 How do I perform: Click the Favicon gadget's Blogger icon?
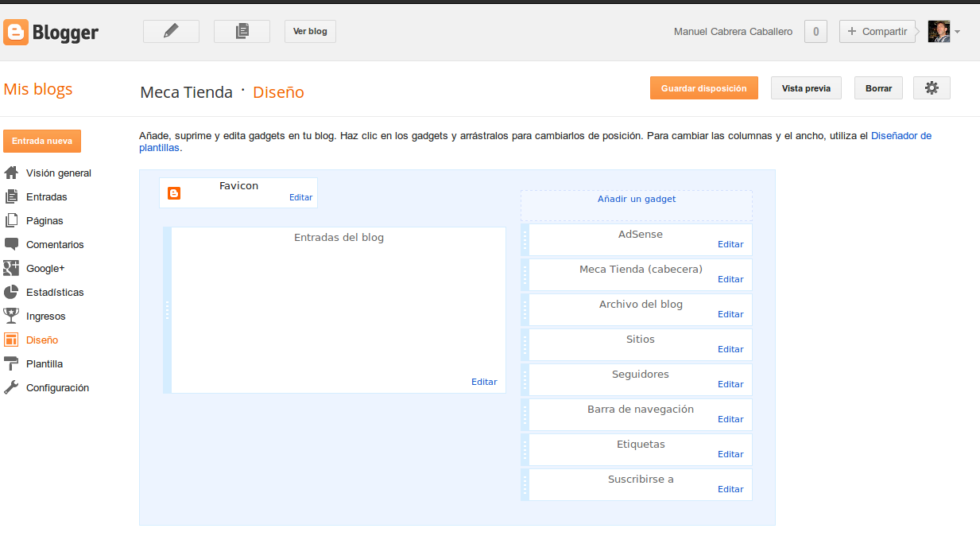[174, 192]
